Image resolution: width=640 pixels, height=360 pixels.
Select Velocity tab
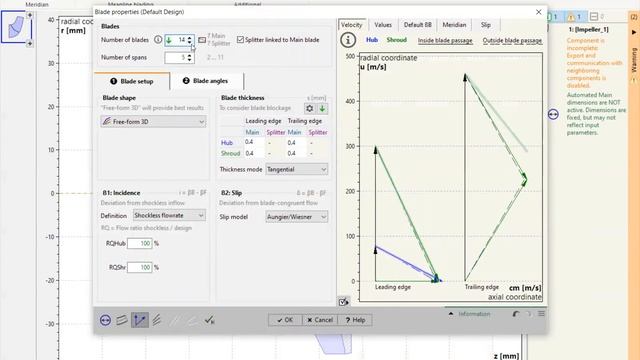click(x=351, y=25)
